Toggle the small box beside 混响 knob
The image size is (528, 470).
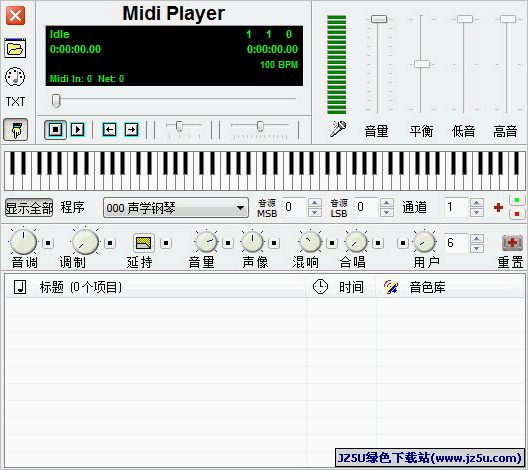click(x=332, y=243)
